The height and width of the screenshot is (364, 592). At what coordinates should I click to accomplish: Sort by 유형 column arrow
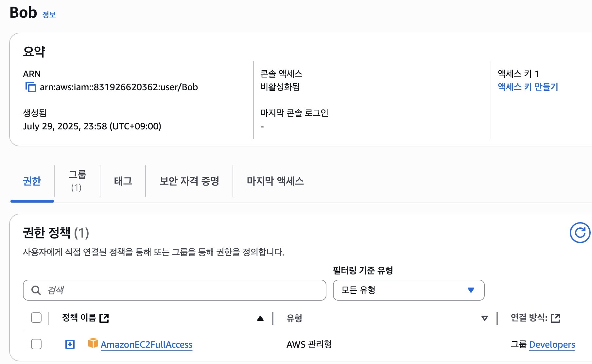[x=485, y=318]
